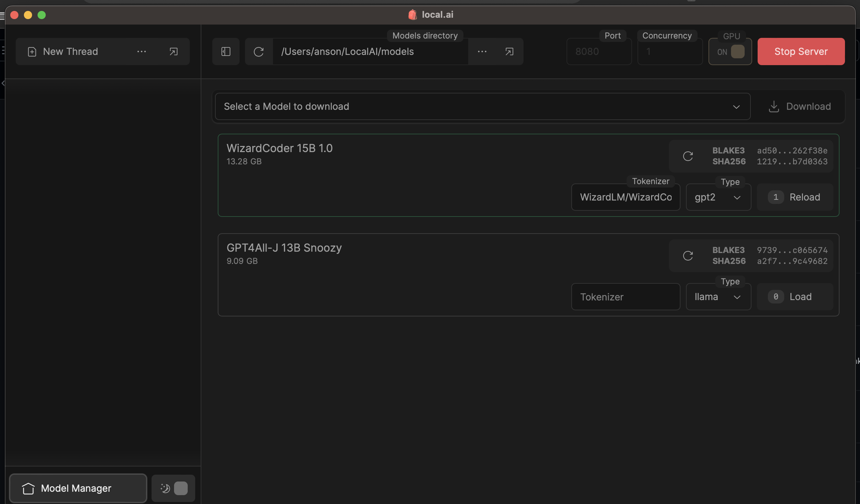Click GPT4All-J BLAKE3 hash 9739...c065674
Image resolution: width=860 pixels, height=504 pixels.
tap(792, 250)
